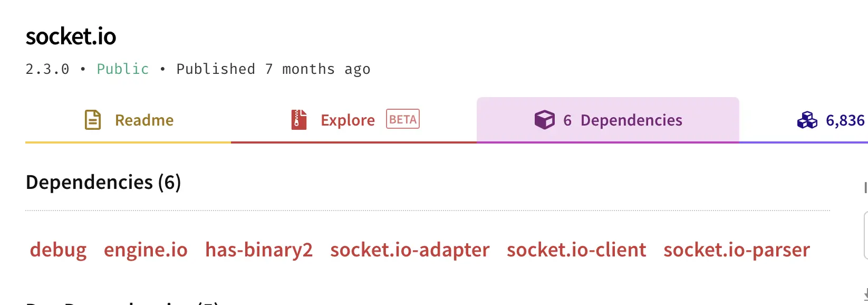Visit the socket.io-client package page

click(576, 250)
